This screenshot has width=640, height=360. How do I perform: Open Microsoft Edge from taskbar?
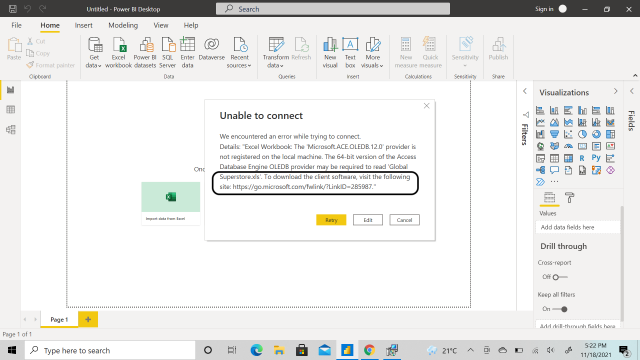point(256,350)
